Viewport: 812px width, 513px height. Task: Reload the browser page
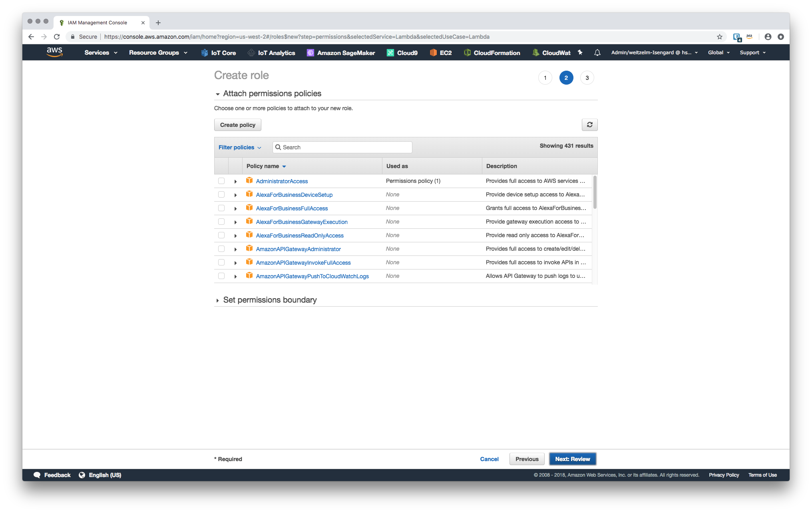(57, 37)
